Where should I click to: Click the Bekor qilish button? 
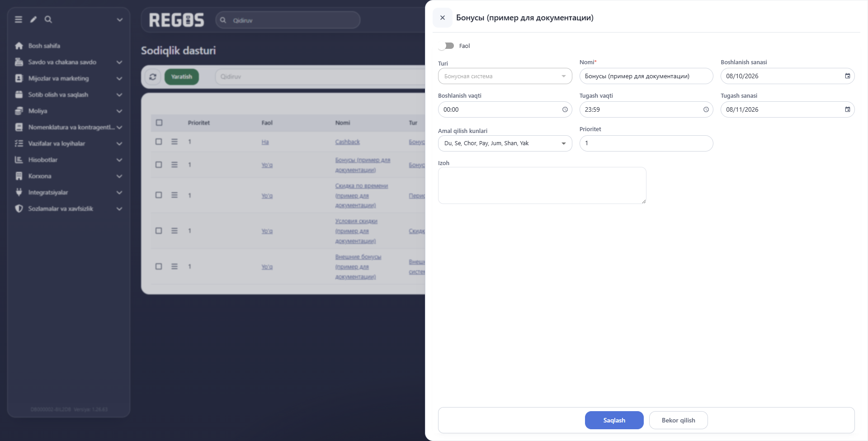(x=678, y=420)
